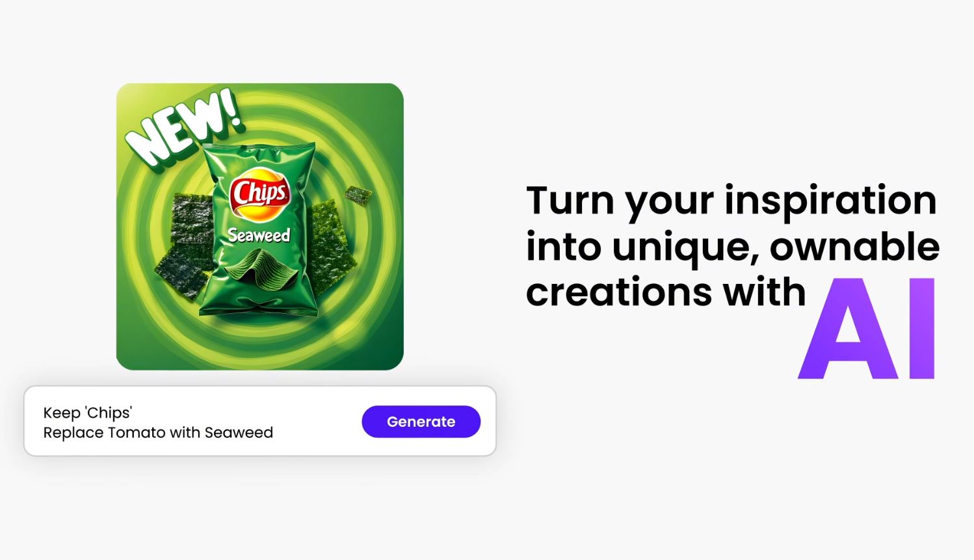
Task: Click the 'into unique, ownable' headline line
Action: [x=733, y=247]
